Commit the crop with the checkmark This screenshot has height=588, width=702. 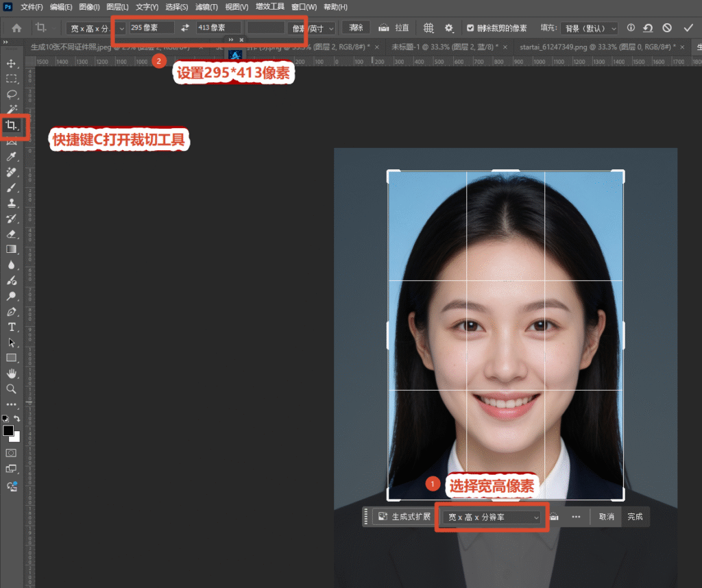click(688, 27)
